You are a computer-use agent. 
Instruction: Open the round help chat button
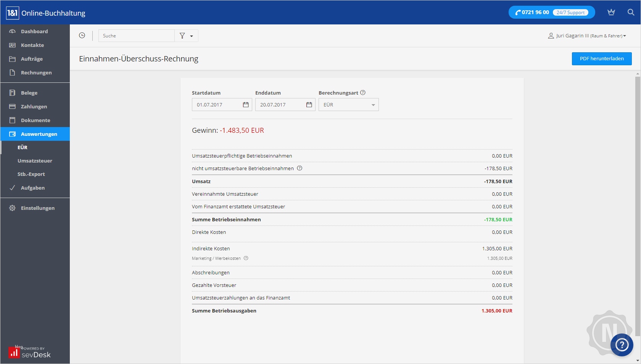pyautogui.click(x=622, y=345)
